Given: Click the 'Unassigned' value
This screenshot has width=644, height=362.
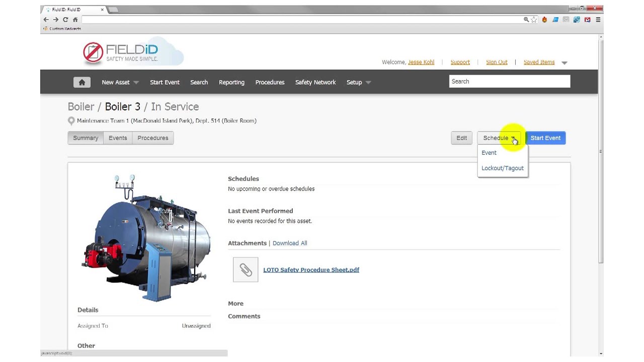Looking at the screenshot, I should coord(196,326).
